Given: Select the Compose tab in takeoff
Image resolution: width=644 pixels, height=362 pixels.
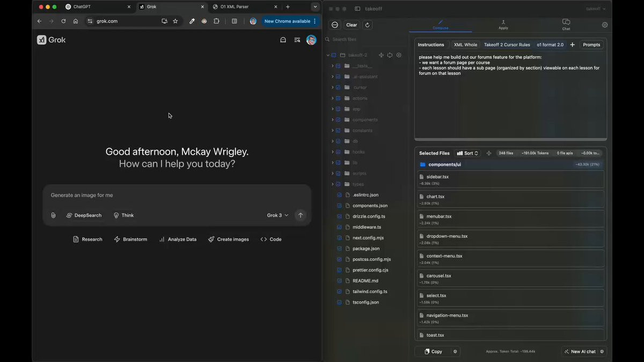Looking at the screenshot, I should click(441, 25).
